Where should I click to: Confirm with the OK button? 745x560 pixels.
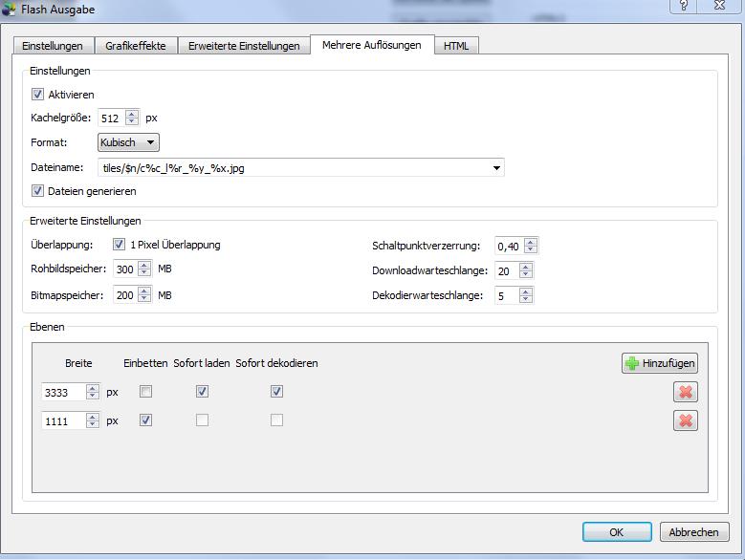[616, 532]
